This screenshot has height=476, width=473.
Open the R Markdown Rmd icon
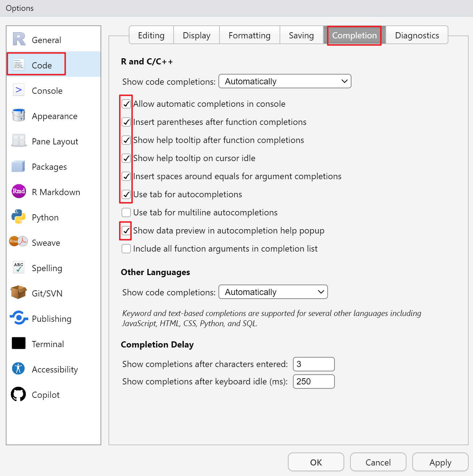click(18, 191)
